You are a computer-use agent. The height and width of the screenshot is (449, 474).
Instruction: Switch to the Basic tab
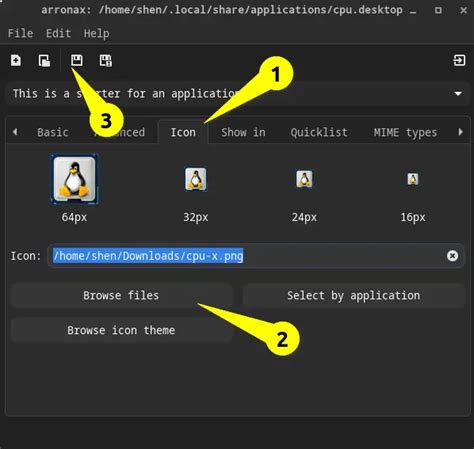coord(53,132)
